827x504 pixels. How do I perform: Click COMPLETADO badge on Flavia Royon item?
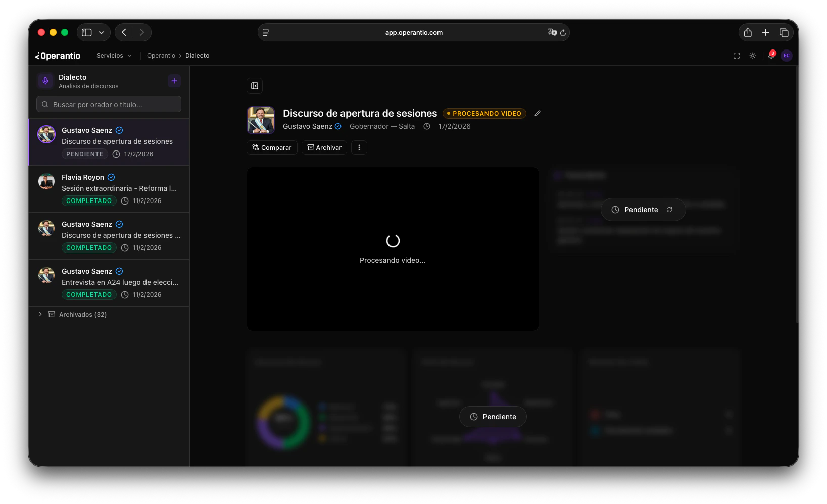89,201
